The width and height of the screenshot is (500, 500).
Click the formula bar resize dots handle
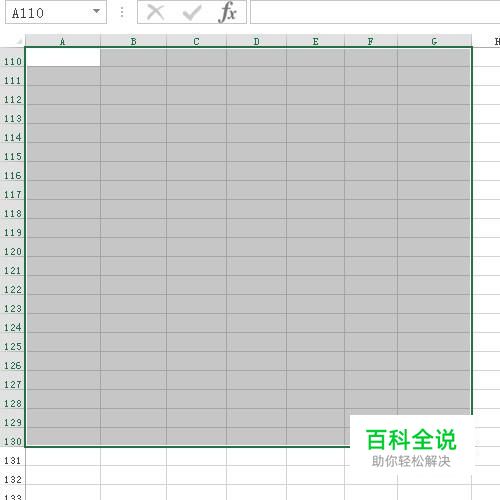pyautogui.click(x=122, y=12)
